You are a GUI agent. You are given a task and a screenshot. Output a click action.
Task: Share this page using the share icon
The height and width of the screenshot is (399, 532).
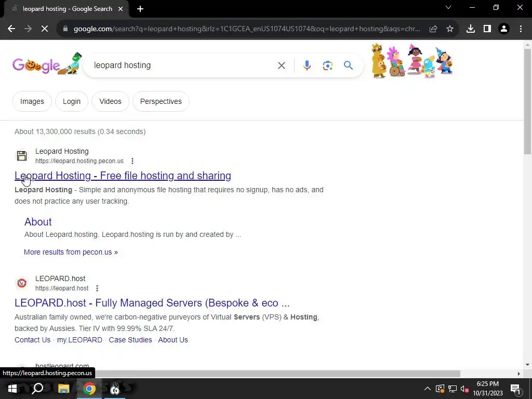tap(433, 29)
